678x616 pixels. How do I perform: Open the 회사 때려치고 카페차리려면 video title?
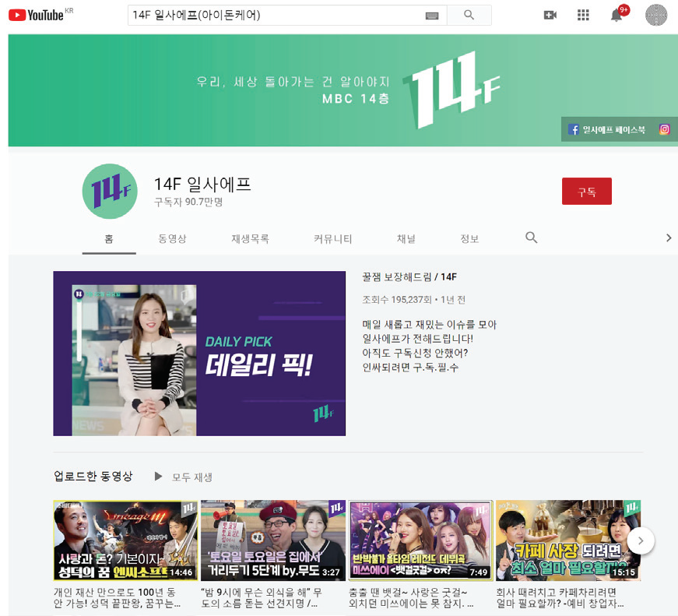click(560, 598)
